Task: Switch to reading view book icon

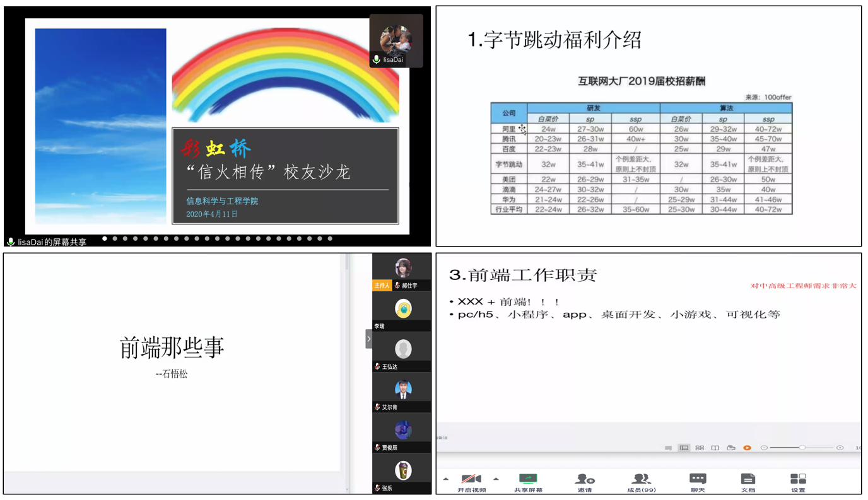Action: click(x=715, y=448)
